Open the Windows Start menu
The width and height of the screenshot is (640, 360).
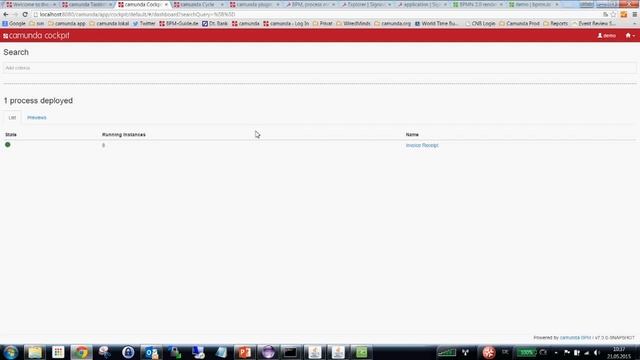pos(11,352)
